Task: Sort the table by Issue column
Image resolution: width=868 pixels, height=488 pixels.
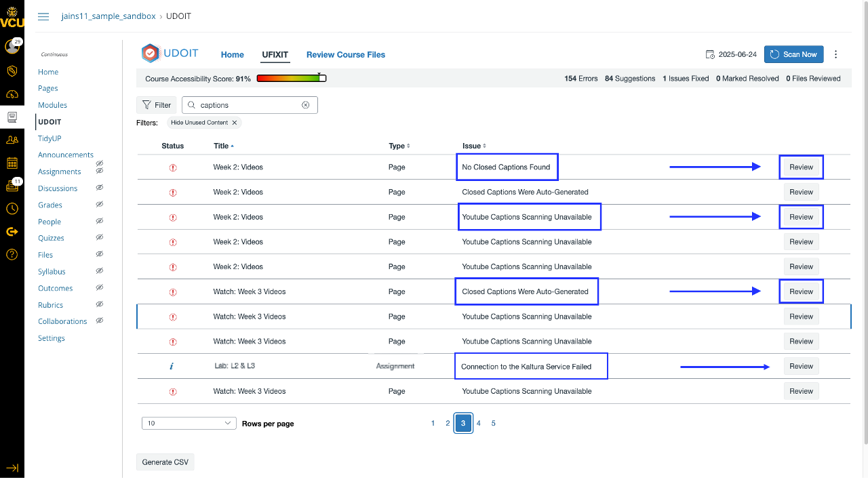Action: (474, 146)
